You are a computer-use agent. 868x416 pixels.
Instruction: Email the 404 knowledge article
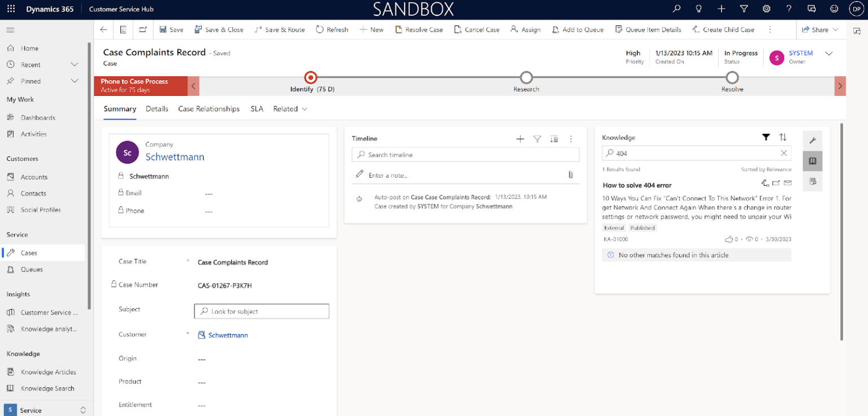click(x=788, y=183)
